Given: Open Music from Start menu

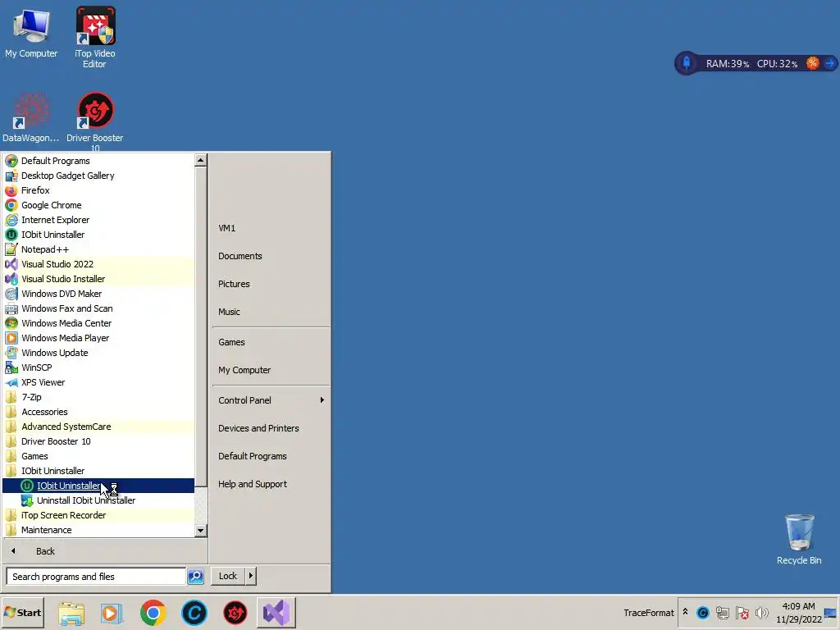Looking at the screenshot, I should click(271, 312).
